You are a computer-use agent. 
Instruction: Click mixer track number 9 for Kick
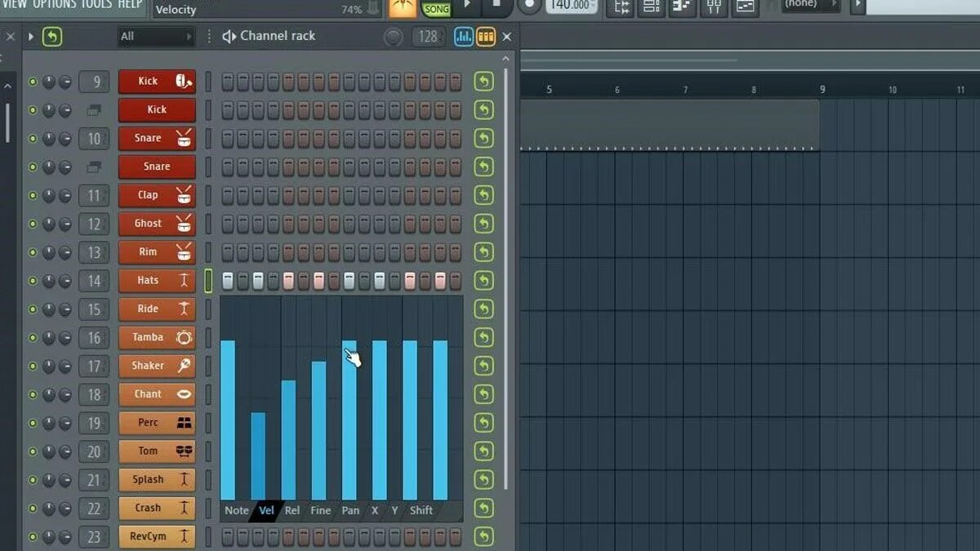94,82
